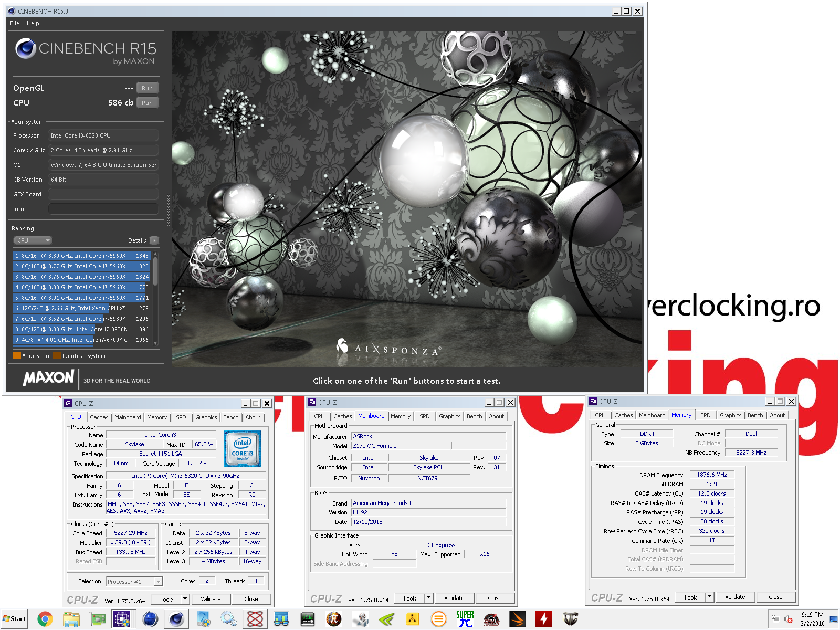Click the orange pi symbol taskbar icon
This screenshot has width=840, height=630.
(x=334, y=619)
